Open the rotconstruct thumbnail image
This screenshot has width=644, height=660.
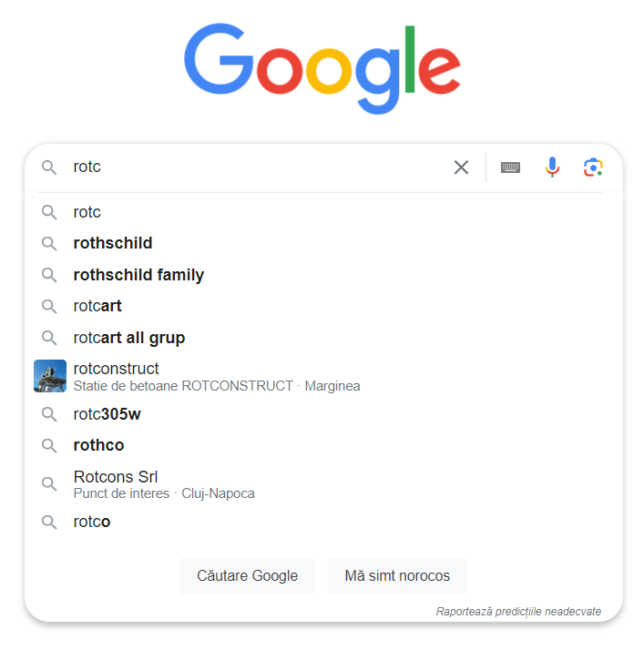[x=50, y=376]
